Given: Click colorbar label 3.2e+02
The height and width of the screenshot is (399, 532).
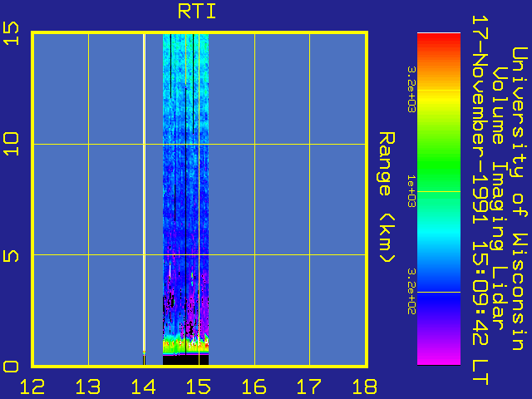Looking at the screenshot, I should (x=411, y=292).
